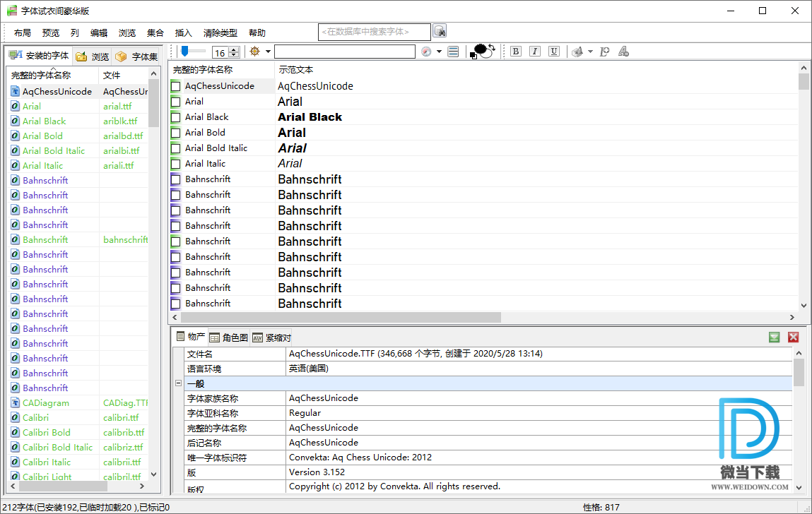The image size is (812, 514).
Task: Click the search fonts in database field
Action: (375, 32)
